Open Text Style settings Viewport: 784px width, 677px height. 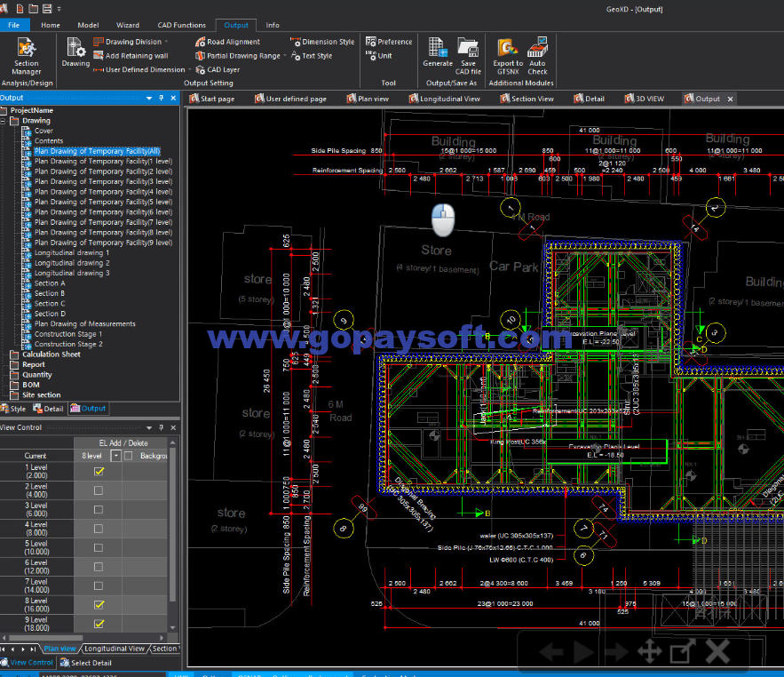coord(312,56)
